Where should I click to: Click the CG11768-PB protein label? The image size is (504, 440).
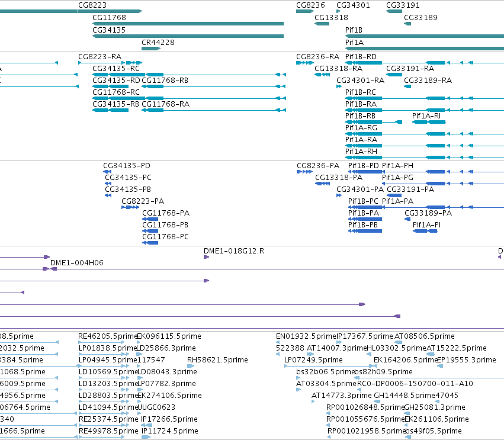165,225
